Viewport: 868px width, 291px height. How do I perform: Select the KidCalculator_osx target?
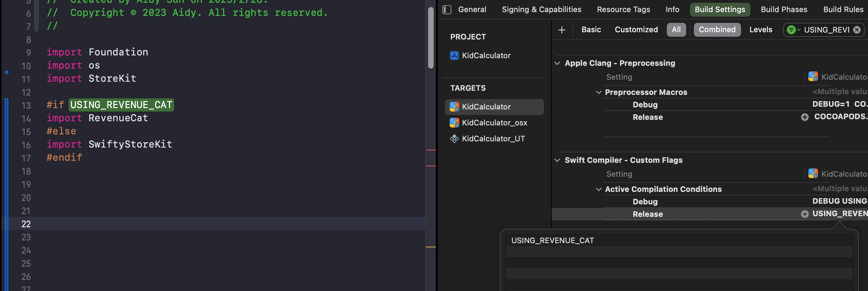(494, 123)
